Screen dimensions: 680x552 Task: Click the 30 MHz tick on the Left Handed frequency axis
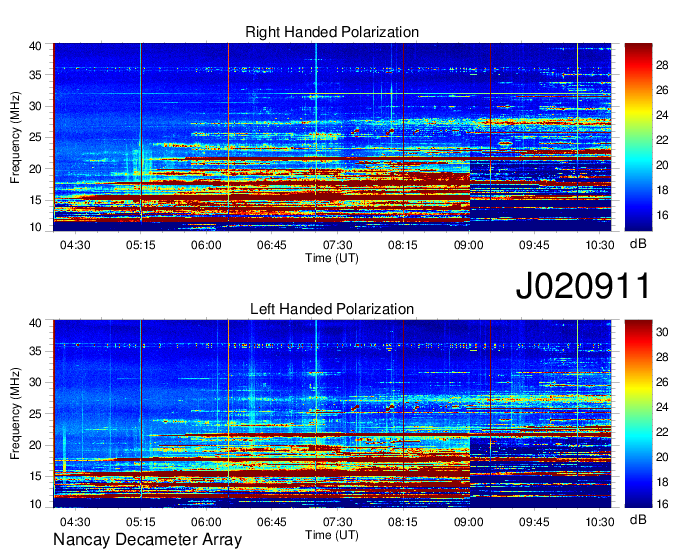coord(35,382)
